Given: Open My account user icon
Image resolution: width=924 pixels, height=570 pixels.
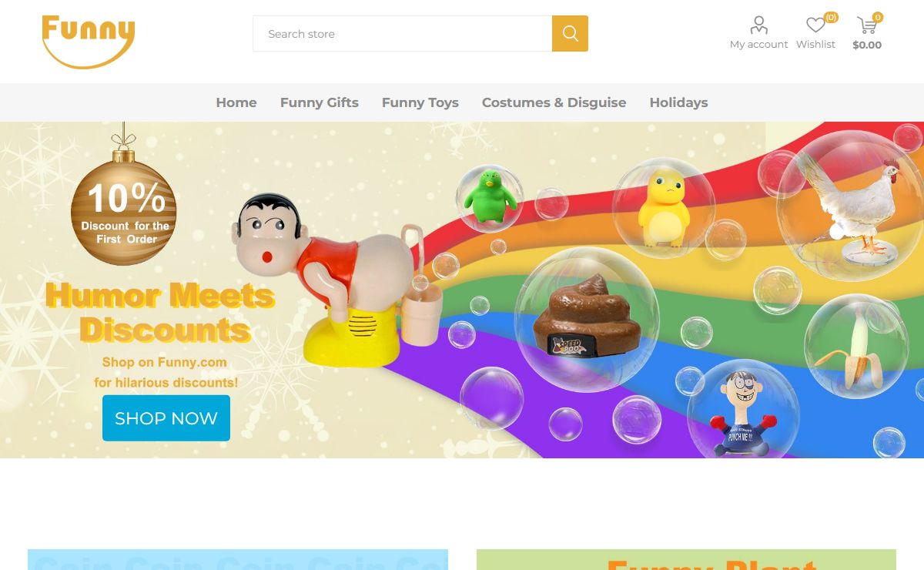Looking at the screenshot, I should [759, 25].
